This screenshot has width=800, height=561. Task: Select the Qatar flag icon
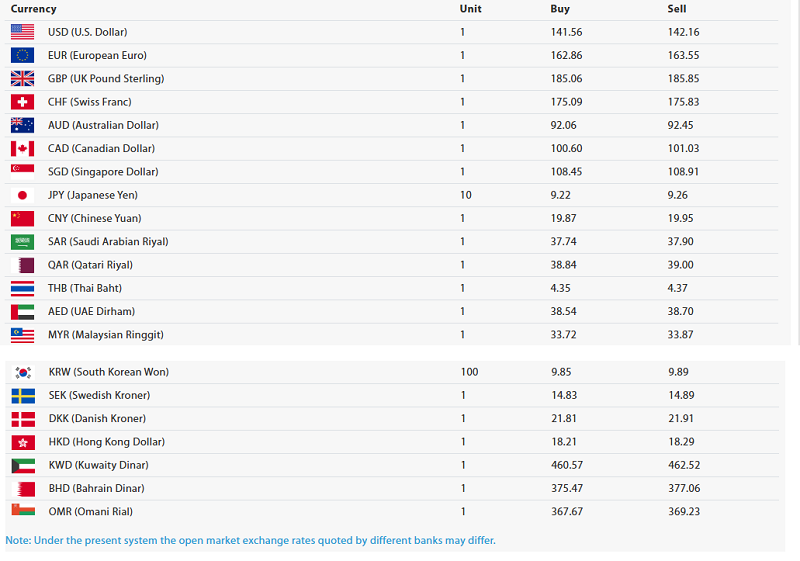[22, 265]
